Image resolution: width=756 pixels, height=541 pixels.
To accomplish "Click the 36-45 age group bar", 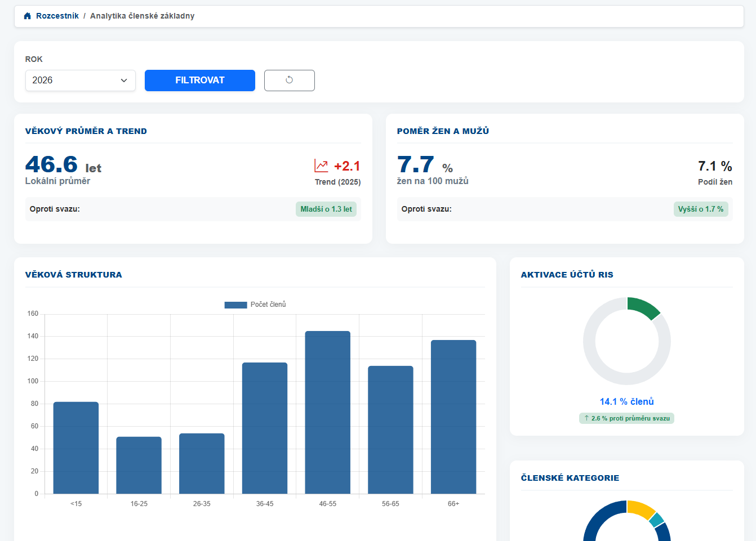I will click(265, 428).
